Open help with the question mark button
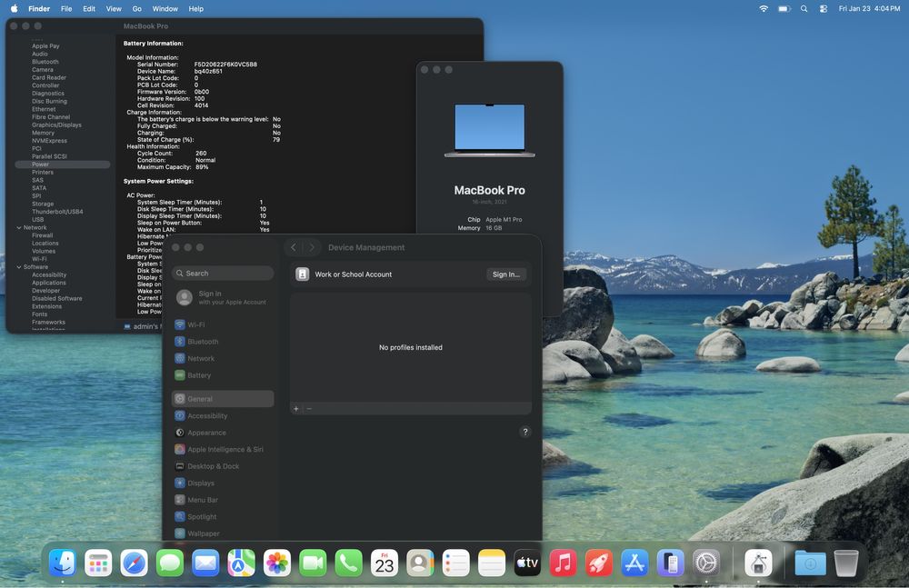The image size is (909, 588). 525,432
